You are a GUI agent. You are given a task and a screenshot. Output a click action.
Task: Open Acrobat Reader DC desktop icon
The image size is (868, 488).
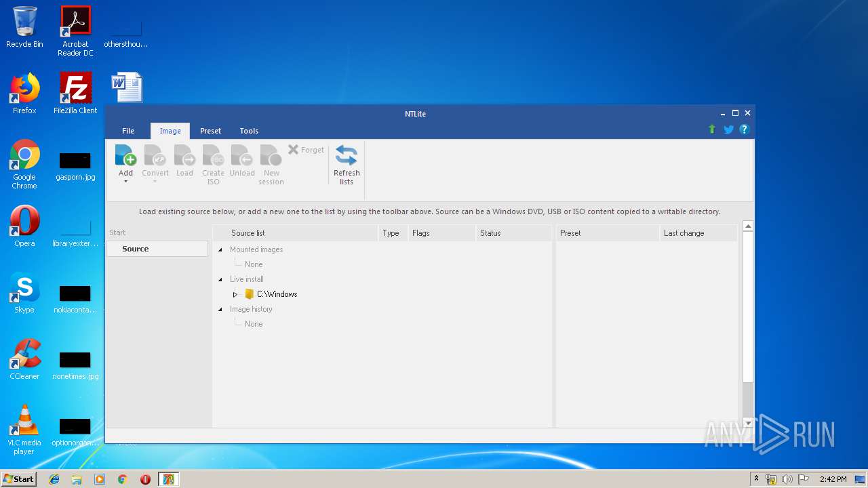pyautogui.click(x=75, y=31)
